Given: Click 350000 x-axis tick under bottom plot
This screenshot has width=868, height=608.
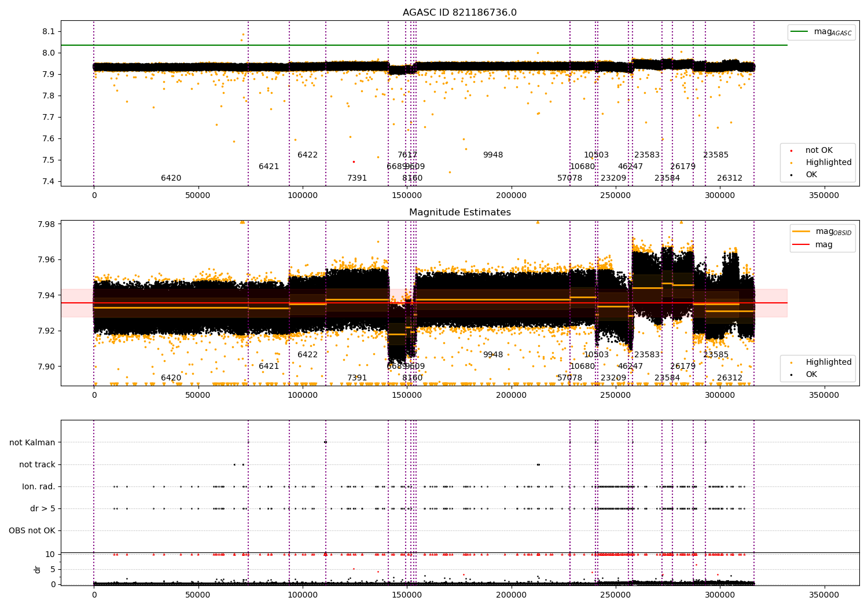Looking at the screenshot, I should coord(823,595).
